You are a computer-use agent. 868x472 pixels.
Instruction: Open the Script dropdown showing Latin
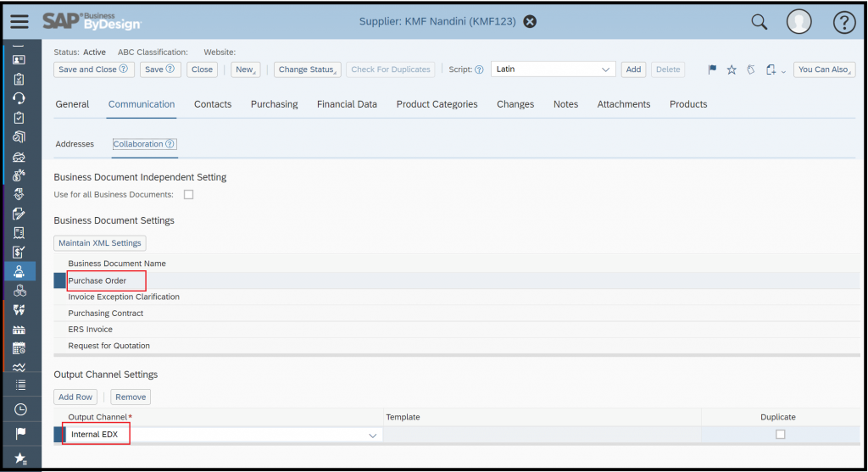pos(553,69)
